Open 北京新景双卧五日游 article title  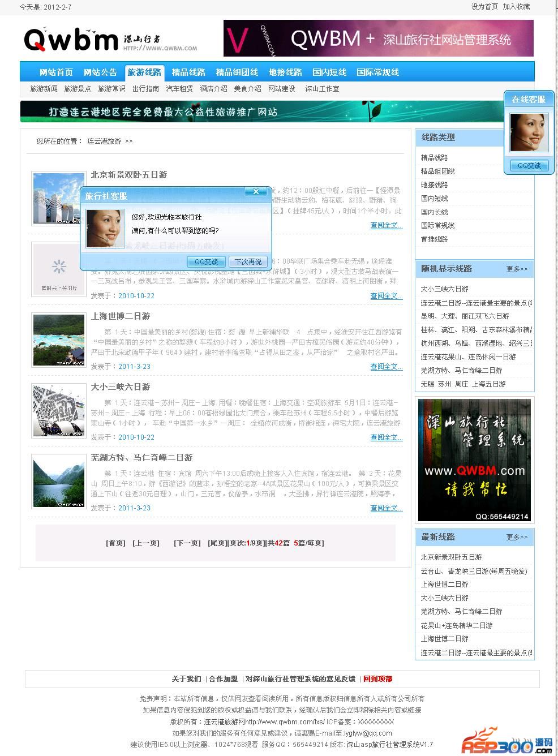click(129, 175)
